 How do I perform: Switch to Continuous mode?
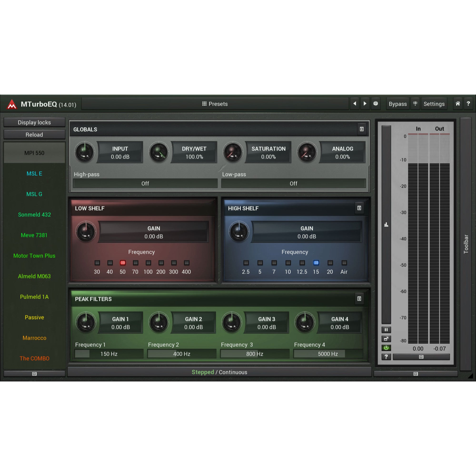[x=233, y=372]
